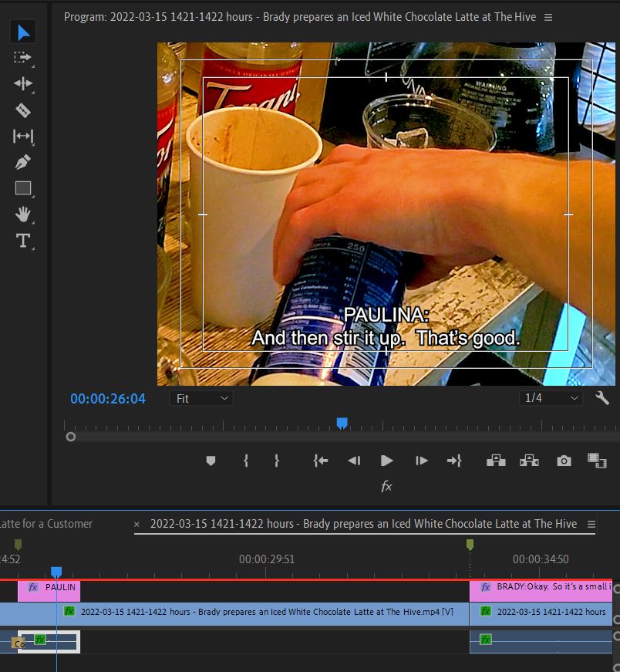Open Comparison View
The height and width of the screenshot is (672, 620).
pos(597,461)
